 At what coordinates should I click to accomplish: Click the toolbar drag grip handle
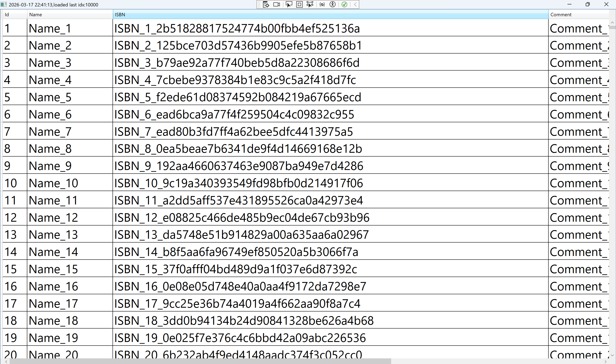259,4
